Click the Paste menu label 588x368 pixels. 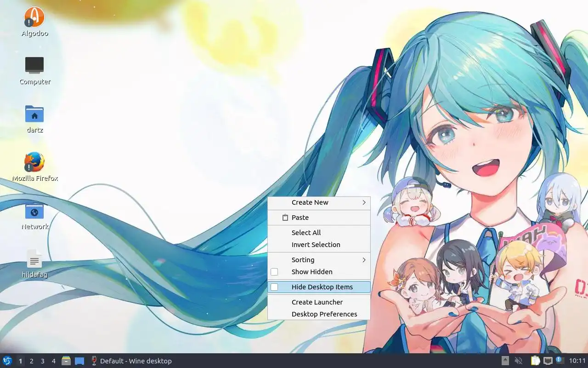click(300, 218)
